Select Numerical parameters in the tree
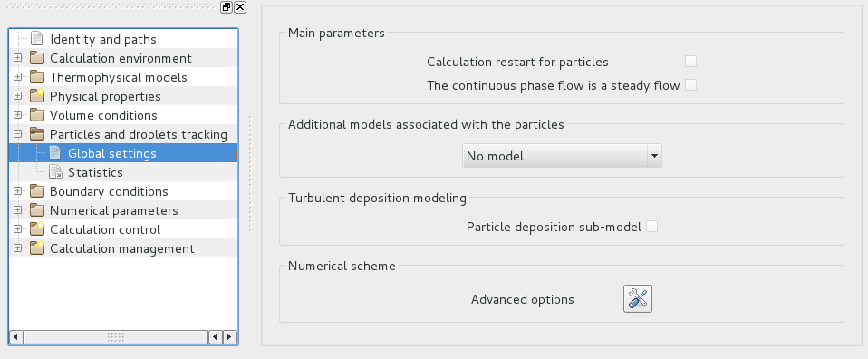Viewport: 868px width, 359px height. [114, 210]
